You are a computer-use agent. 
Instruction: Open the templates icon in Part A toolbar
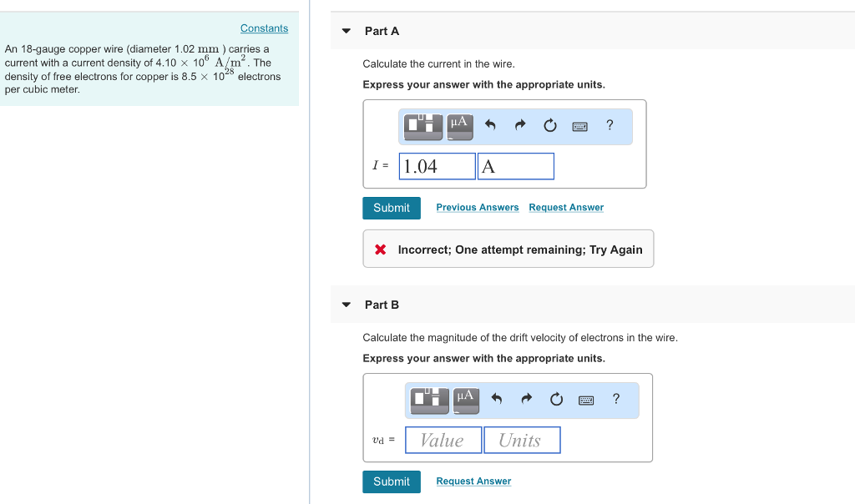424,125
